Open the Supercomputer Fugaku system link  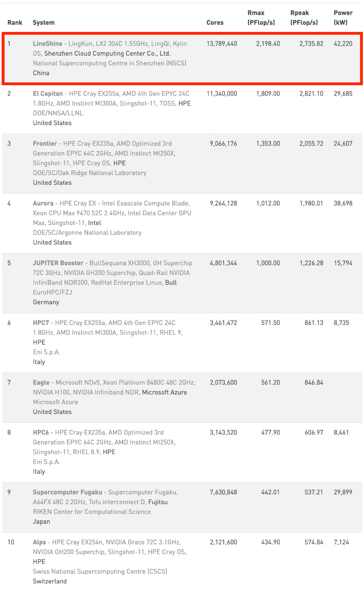67,492
